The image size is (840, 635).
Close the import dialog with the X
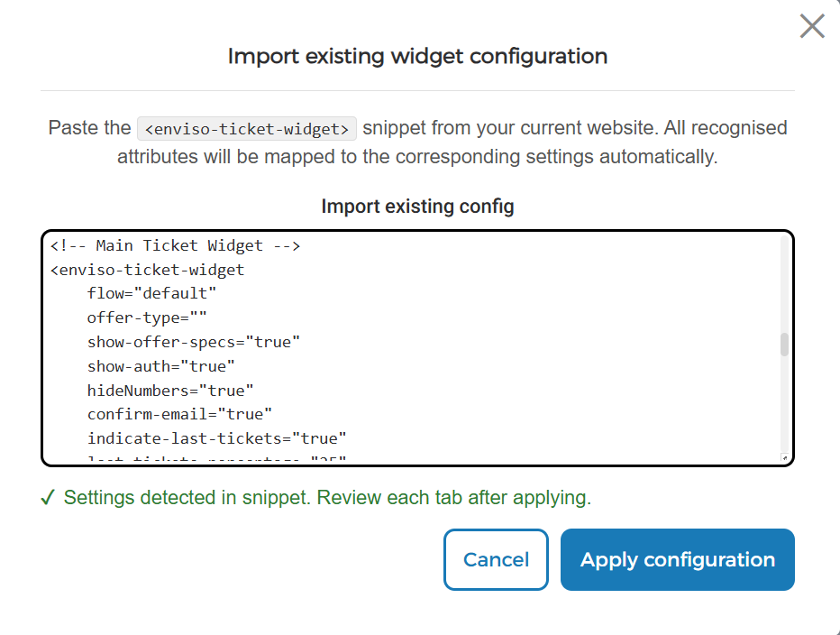tap(811, 26)
